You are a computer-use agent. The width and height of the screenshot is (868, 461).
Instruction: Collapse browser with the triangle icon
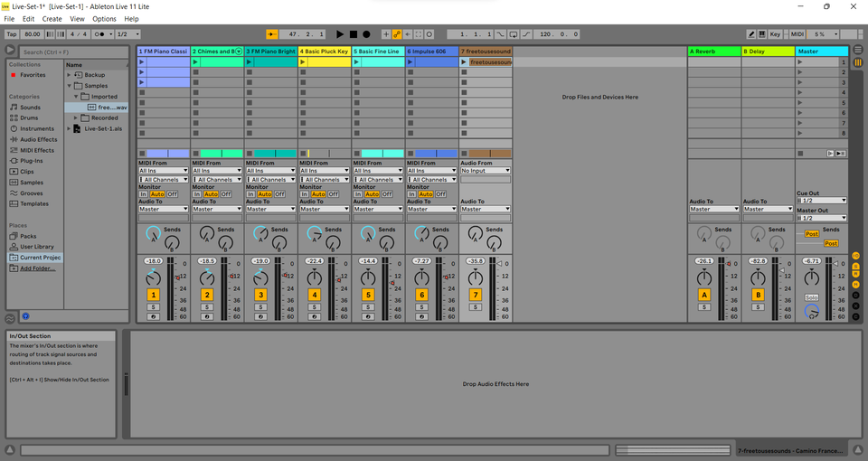[x=10, y=50]
